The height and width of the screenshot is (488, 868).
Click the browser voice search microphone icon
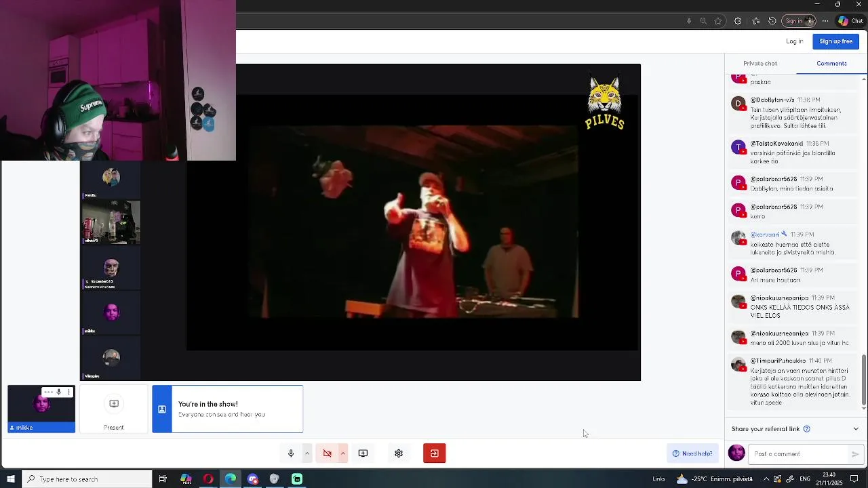tap(689, 21)
